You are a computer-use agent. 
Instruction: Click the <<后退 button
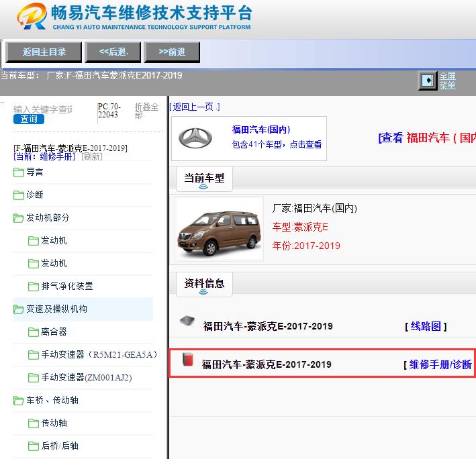tap(113, 52)
